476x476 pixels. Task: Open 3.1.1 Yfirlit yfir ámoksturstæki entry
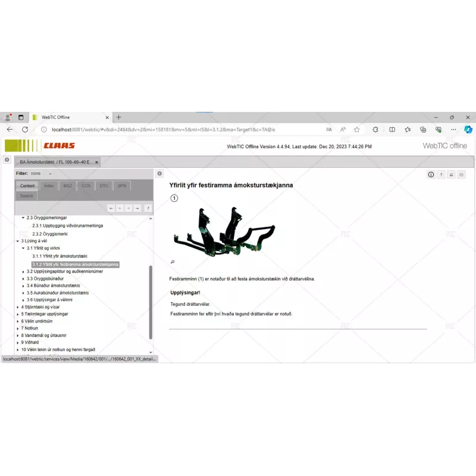(x=59, y=256)
